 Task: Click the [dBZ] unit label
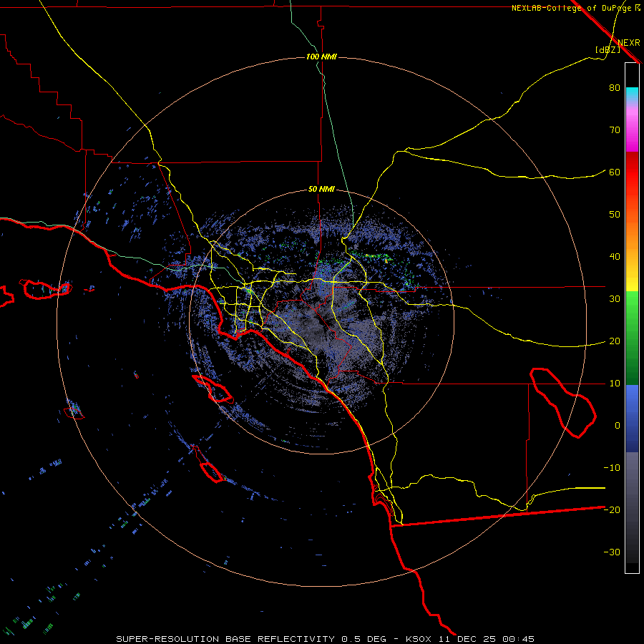(608, 50)
